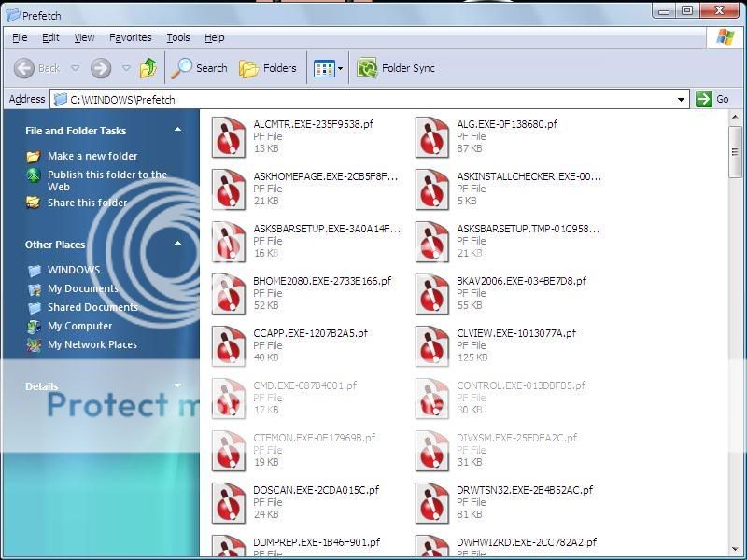Open the Tools menu

pyautogui.click(x=177, y=37)
